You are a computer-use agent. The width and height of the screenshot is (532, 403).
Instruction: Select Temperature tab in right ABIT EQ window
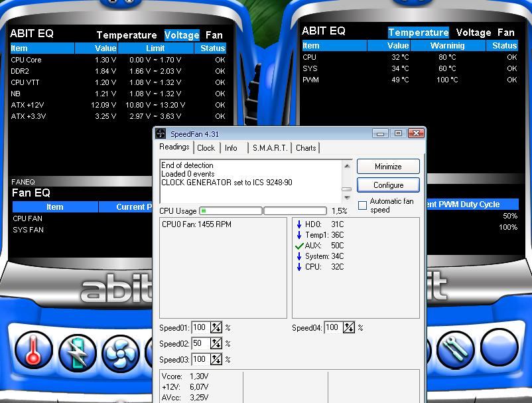click(419, 33)
